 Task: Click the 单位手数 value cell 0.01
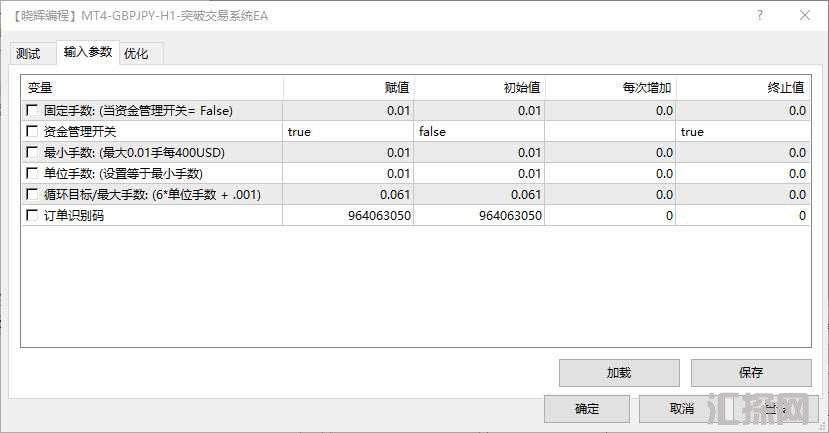point(348,173)
